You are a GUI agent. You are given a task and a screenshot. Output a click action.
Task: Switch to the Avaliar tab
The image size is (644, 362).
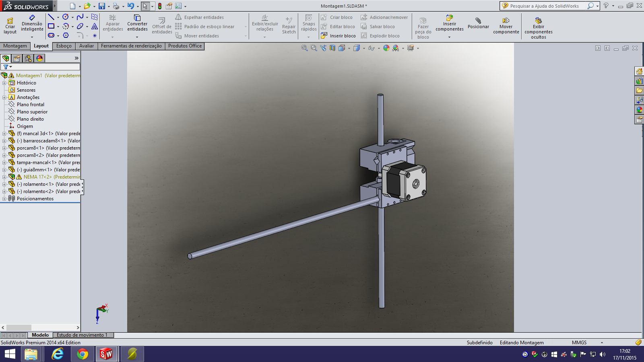click(87, 46)
